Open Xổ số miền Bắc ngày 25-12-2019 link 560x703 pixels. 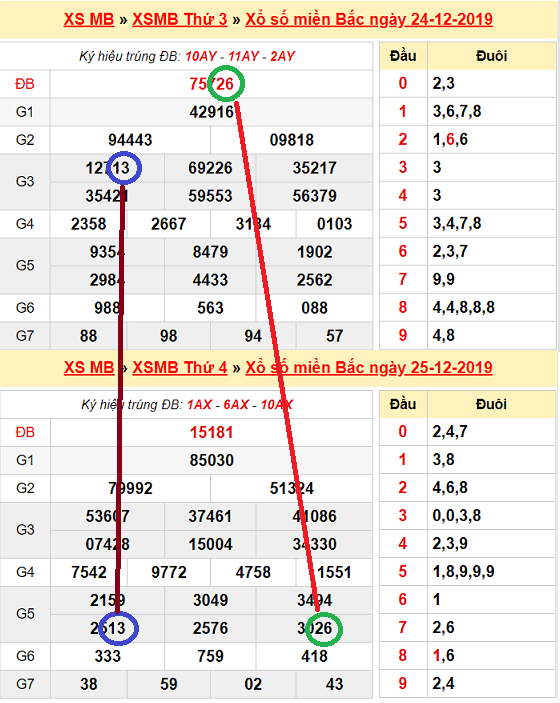click(369, 368)
